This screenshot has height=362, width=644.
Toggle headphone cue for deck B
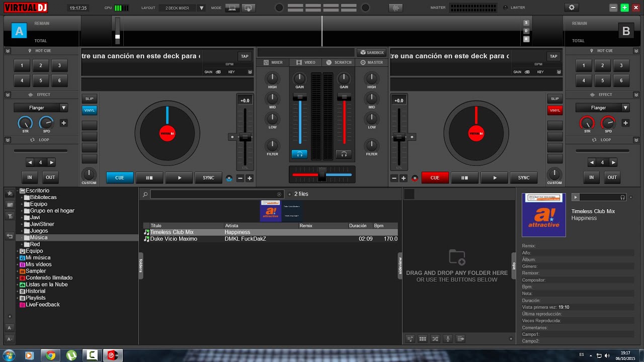pyautogui.click(x=344, y=154)
